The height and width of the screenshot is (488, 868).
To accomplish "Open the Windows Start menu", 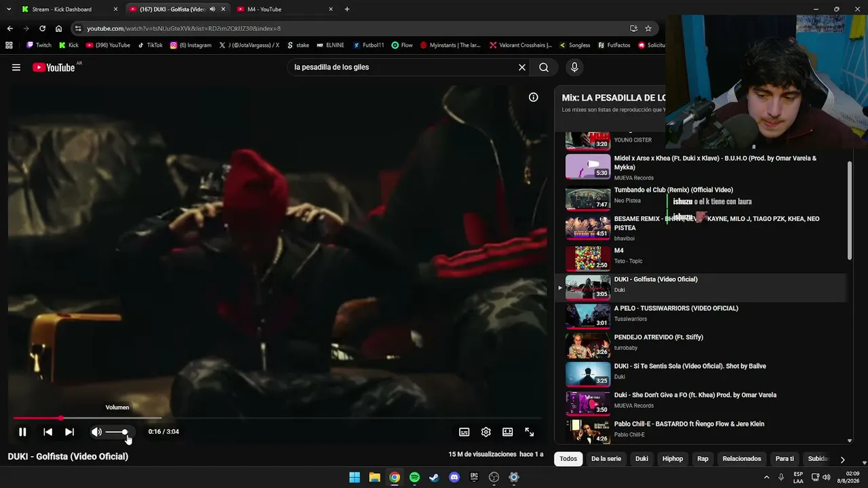I will pyautogui.click(x=355, y=477).
